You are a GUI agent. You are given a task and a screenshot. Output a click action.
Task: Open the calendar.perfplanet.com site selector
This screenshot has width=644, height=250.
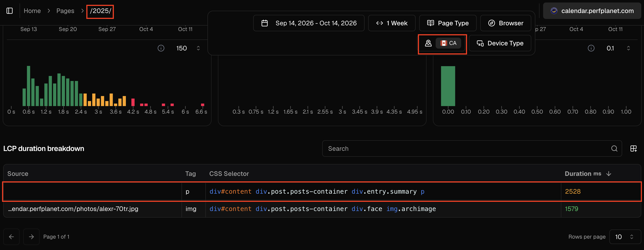click(x=592, y=11)
